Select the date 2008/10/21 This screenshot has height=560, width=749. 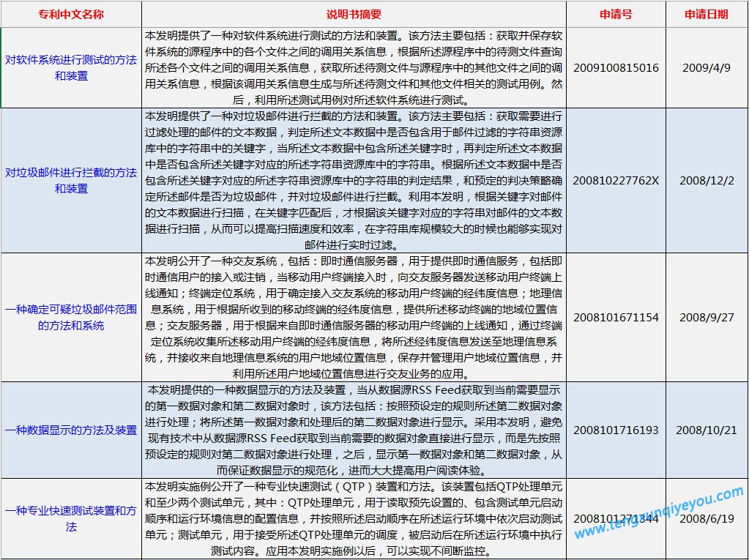(707, 430)
